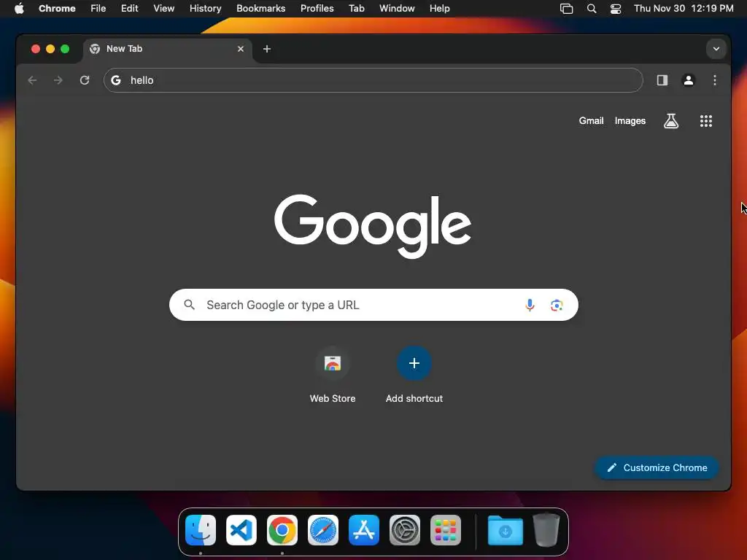Open Spotlight search in menu bar
Viewport: 747px width, 560px height.
(x=591, y=9)
